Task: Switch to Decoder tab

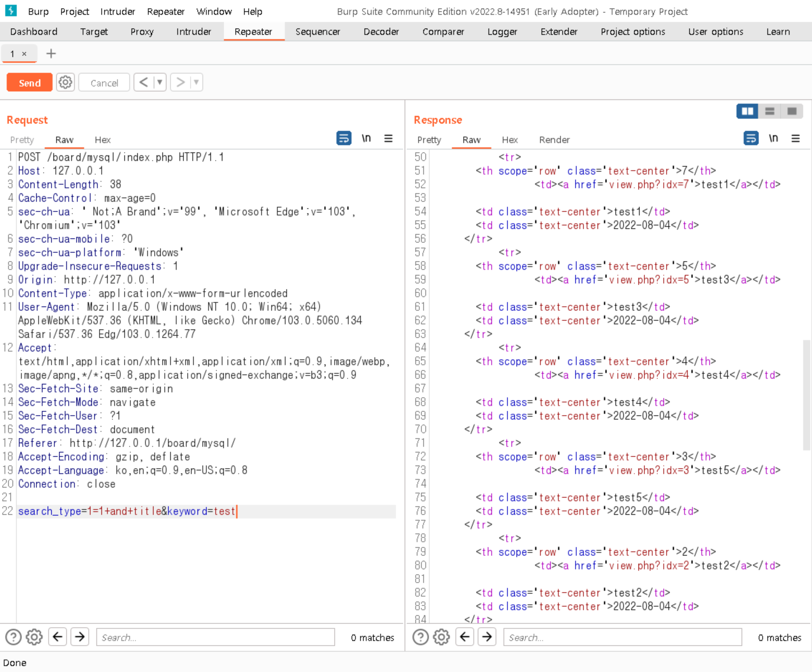Action: coord(381,32)
